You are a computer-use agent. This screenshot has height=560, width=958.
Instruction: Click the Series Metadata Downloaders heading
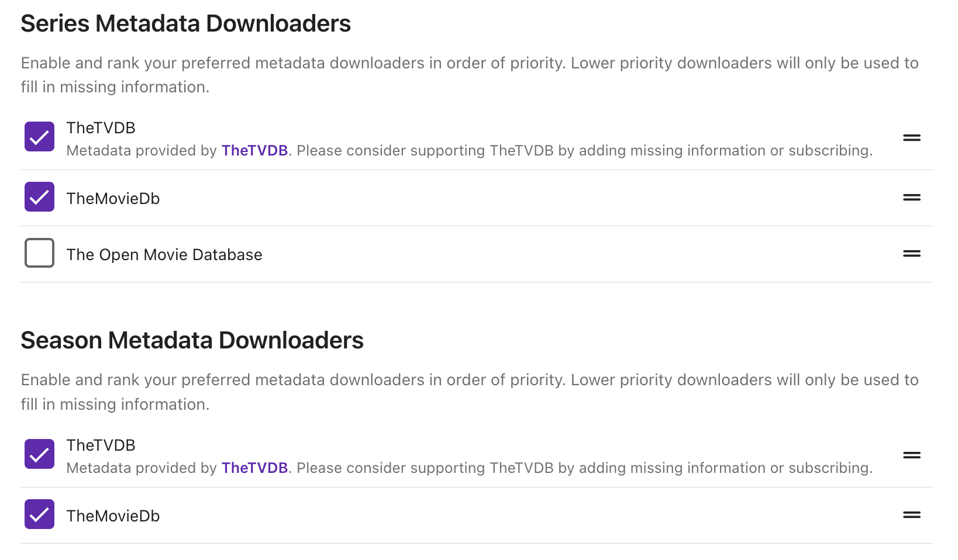[185, 24]
